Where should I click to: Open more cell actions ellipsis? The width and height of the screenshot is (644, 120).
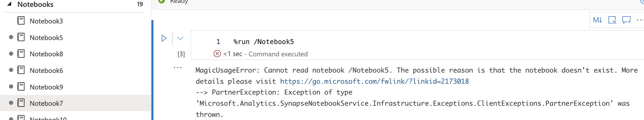pyautogui.click(x=640, y=20)
